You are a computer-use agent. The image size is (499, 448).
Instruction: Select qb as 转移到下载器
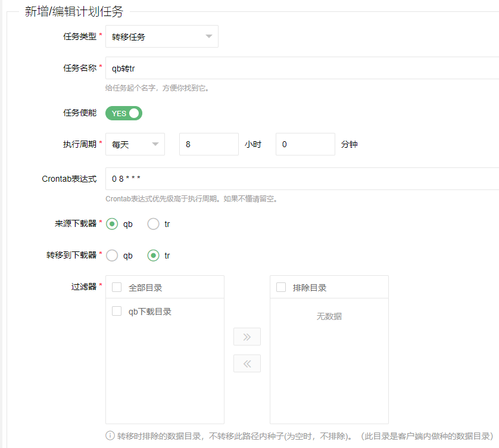point(112,256)
